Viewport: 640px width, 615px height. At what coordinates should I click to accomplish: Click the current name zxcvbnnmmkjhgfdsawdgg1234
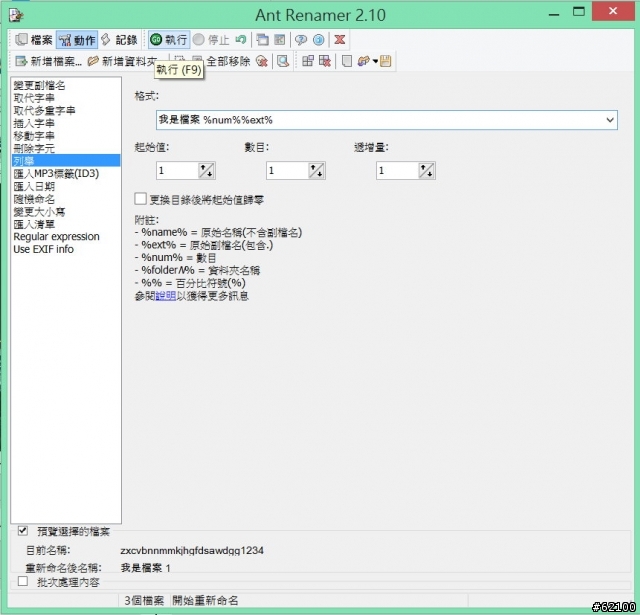click(x=192, y=551)
